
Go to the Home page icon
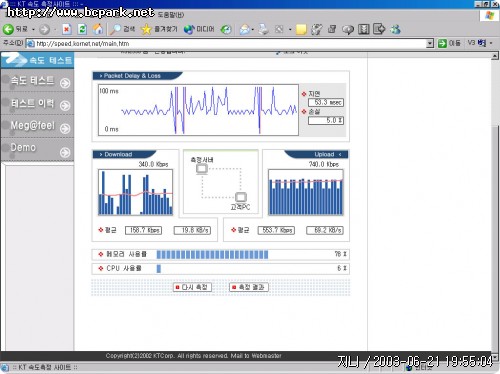click(98, 29)
